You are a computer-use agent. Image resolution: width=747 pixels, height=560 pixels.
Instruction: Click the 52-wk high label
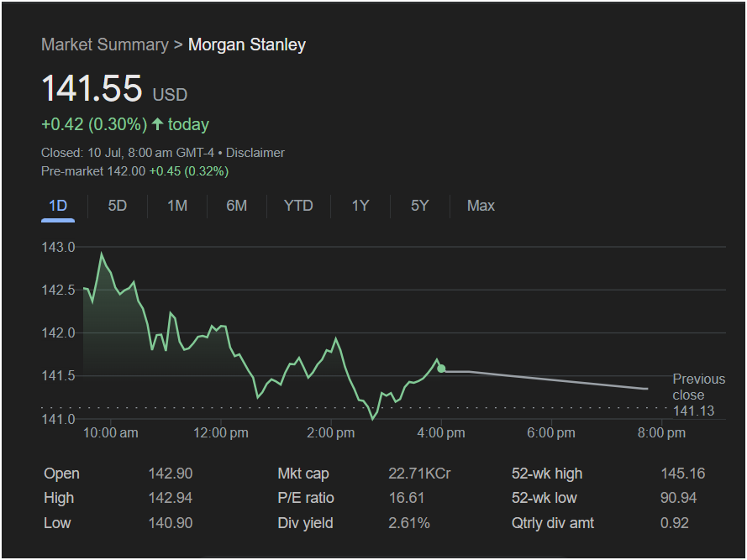(x=547, y=474)
